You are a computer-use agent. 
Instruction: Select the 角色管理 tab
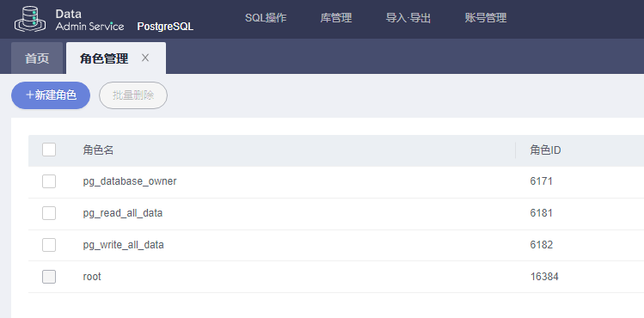104,58
